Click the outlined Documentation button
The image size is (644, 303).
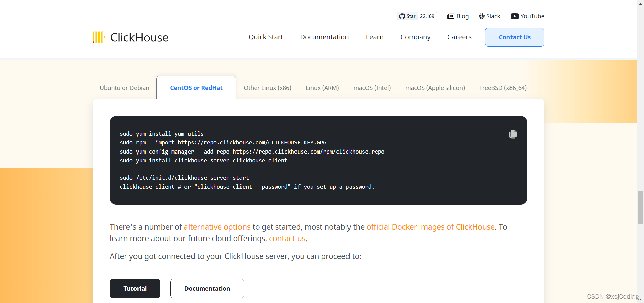207,289
